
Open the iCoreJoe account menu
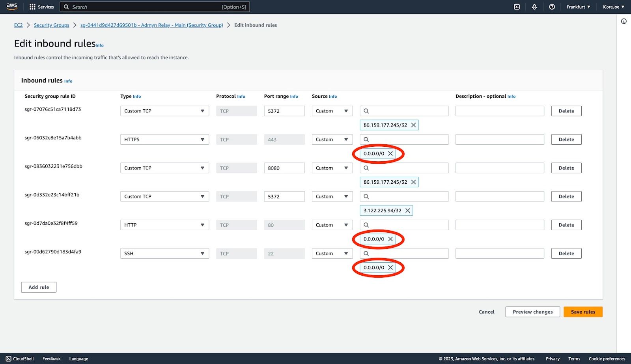613,7
